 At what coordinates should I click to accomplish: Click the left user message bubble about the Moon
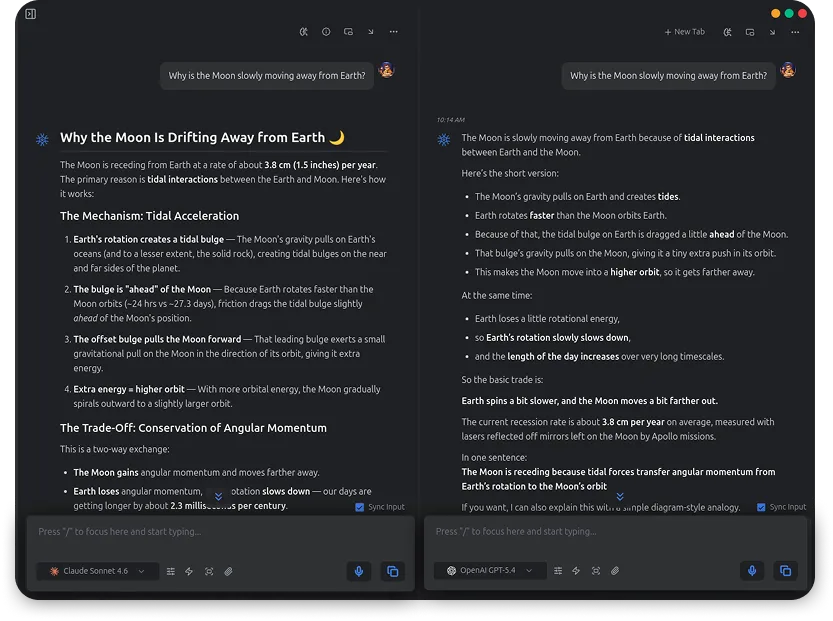(x=267, y=75)
